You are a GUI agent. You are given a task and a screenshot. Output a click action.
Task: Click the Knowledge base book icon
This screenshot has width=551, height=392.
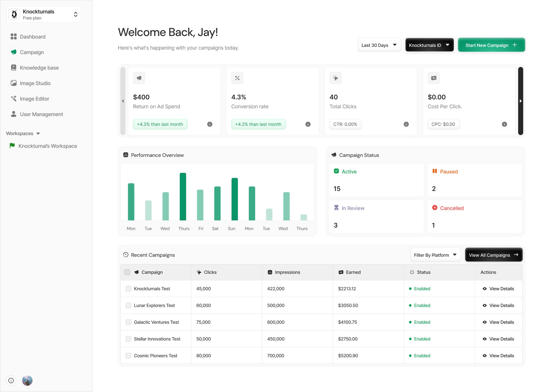coord(14,68)
